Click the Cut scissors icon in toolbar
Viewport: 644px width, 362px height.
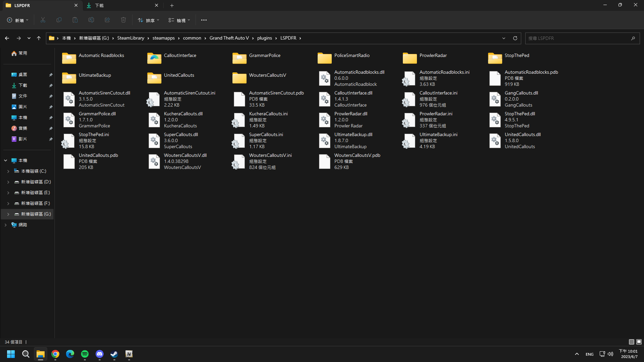[43, 20]
